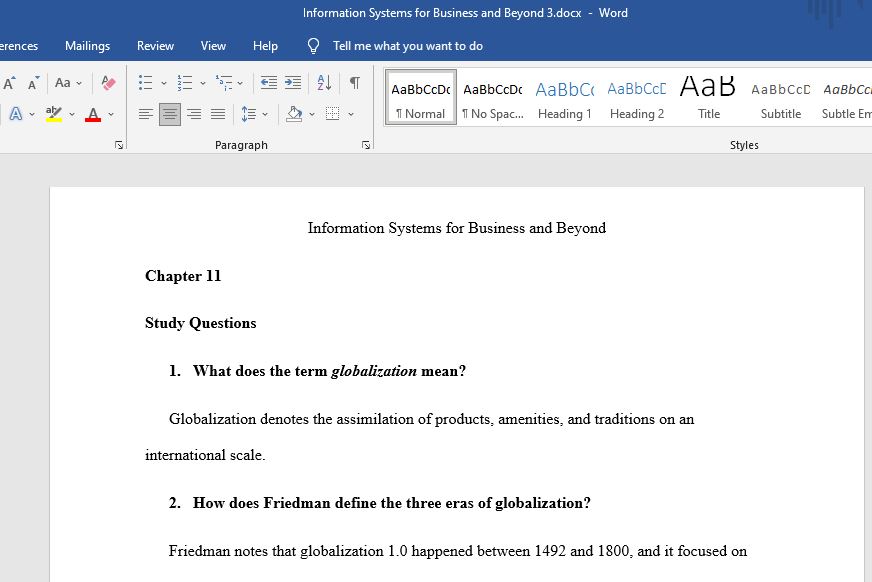872x582 pixels.
Task: Click the Tell me what you want to do box
Action: 408,46
